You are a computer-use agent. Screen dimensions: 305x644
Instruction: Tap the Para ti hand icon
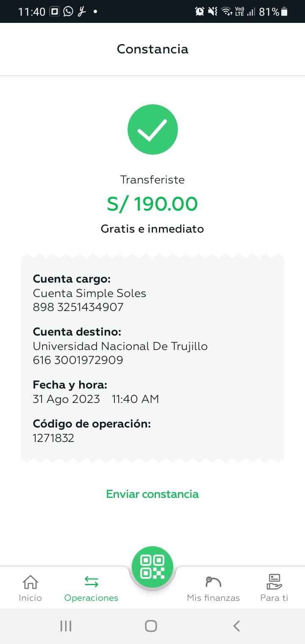(274, 582)
